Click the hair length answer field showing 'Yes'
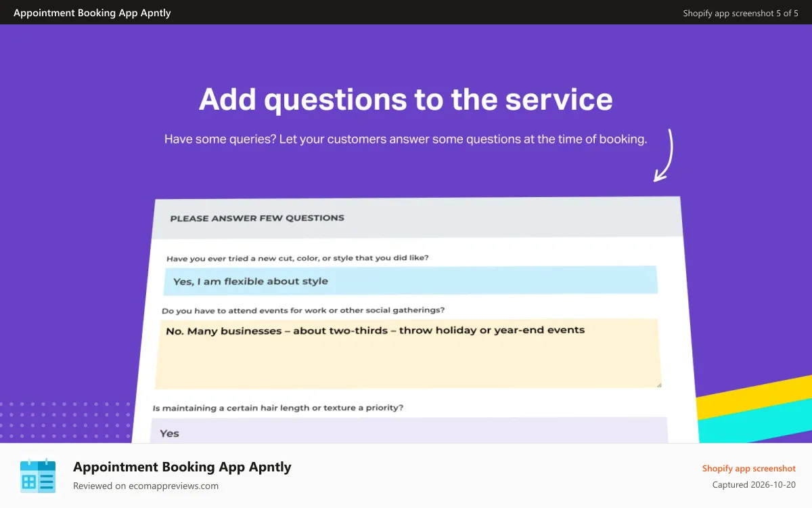 click(x=409, y=431)
